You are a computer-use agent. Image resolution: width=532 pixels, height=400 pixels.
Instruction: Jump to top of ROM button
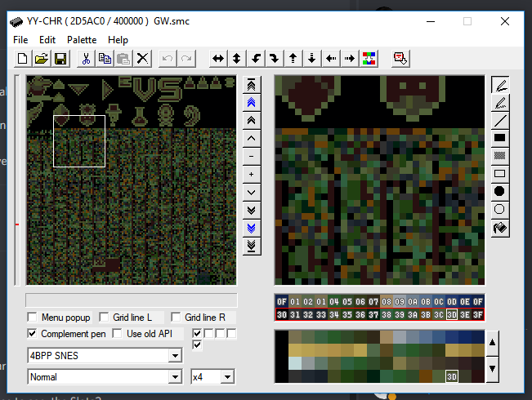click(252, 85)
